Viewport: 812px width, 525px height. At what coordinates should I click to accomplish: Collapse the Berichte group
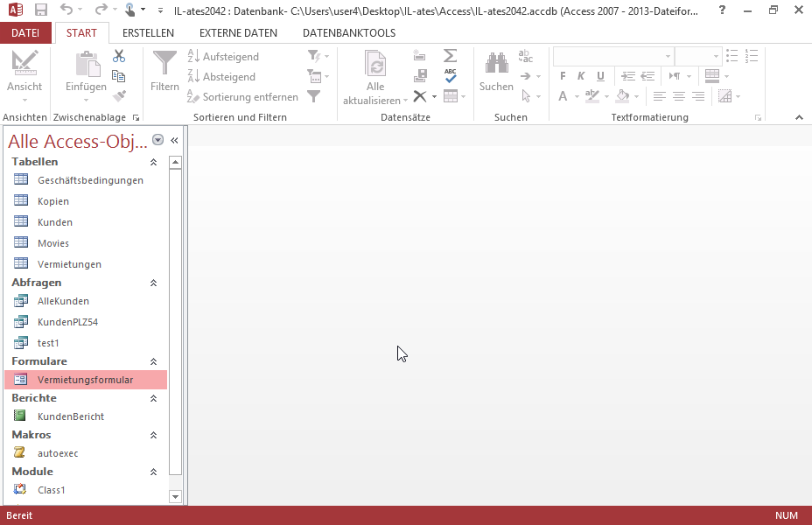click(153, 398)
